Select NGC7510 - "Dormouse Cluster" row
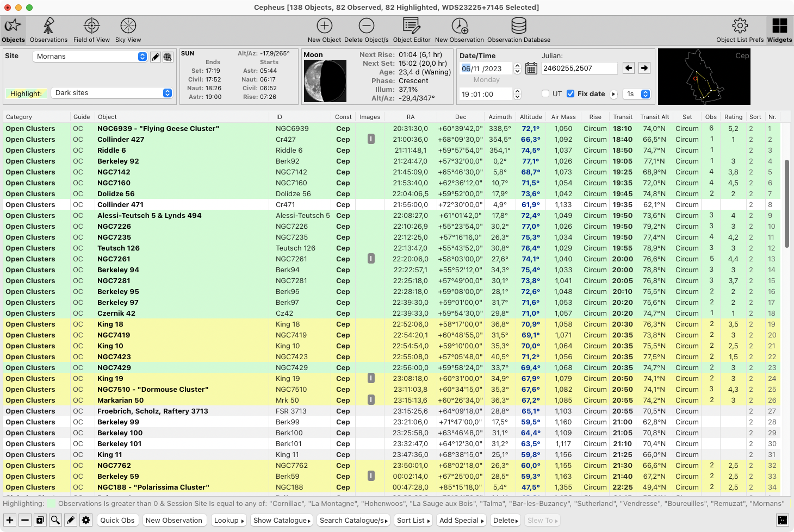The width and height of the screenshot is (794, 532). (x=392, y=389)
